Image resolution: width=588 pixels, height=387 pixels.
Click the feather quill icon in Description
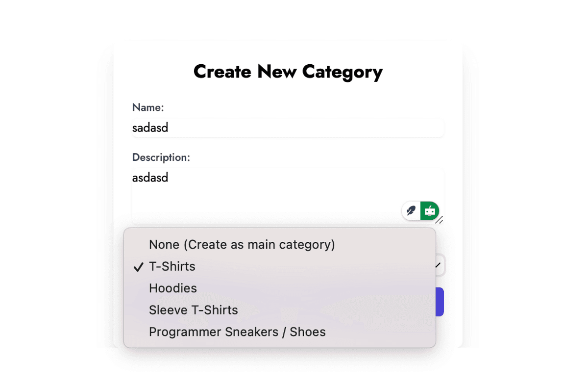click(411, 211)
